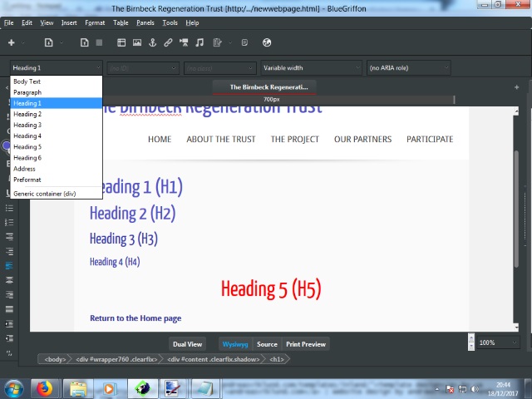Preview page in browser globe icon
Image resolution: width=532 pixels, height=399 pixels.
click(267, 42)
